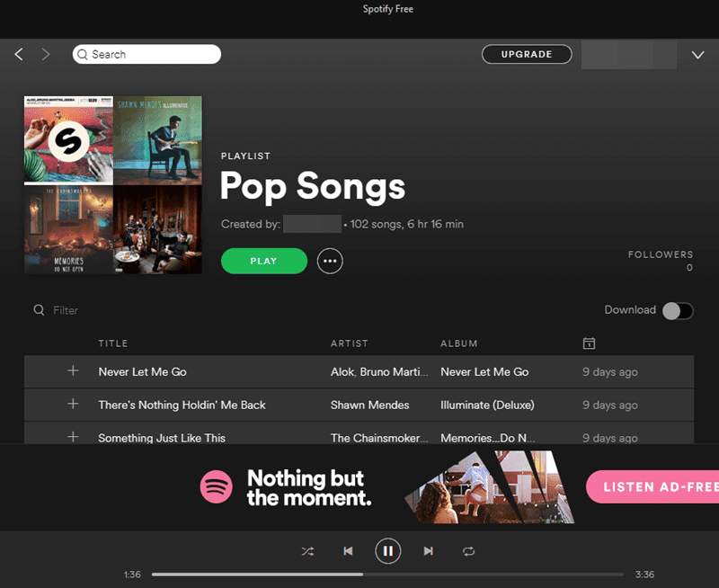Select the shuffle playback icon
Screen dimensions: 719x588
[x=307, y=551]
